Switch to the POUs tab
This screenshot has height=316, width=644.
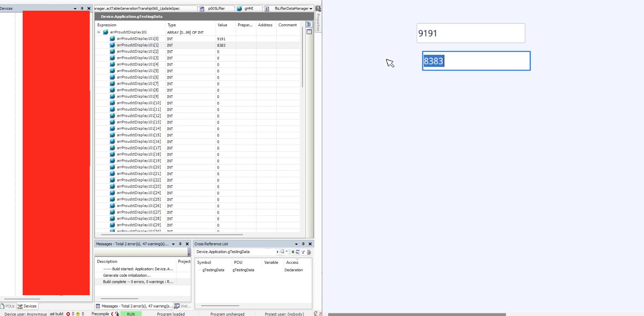pos(8,306)
